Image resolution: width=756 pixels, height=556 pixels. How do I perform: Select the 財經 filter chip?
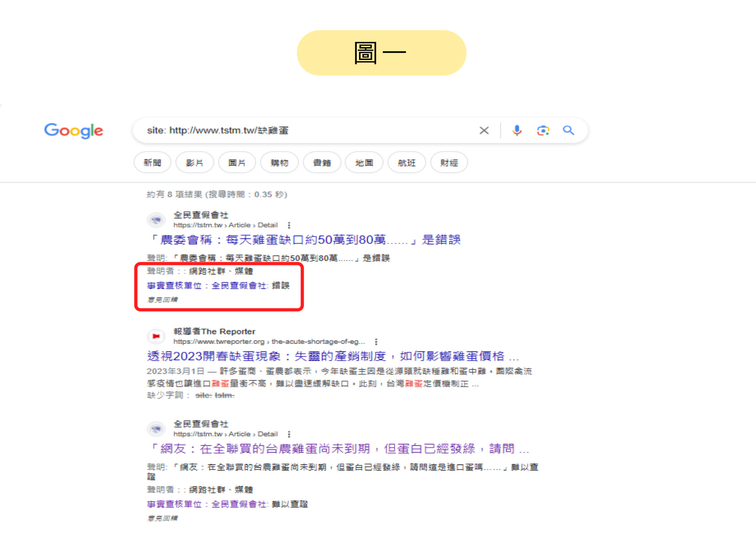[449, 162]
